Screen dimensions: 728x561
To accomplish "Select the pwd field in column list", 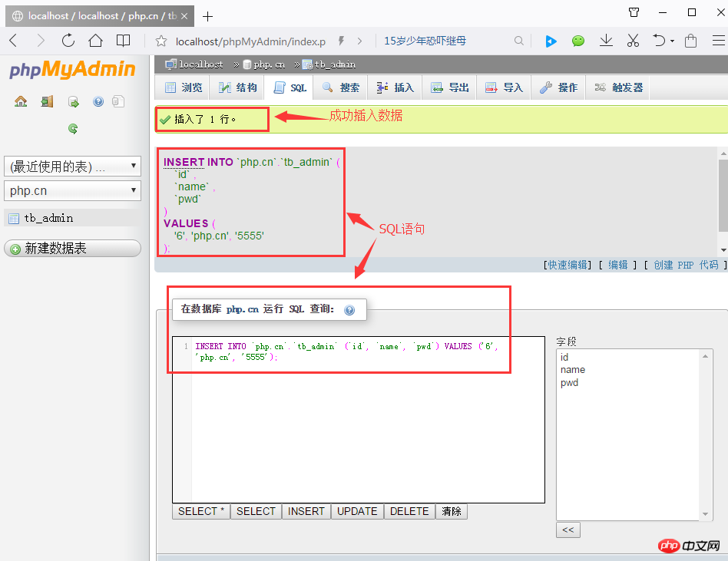I will click(x=569, y=382).
